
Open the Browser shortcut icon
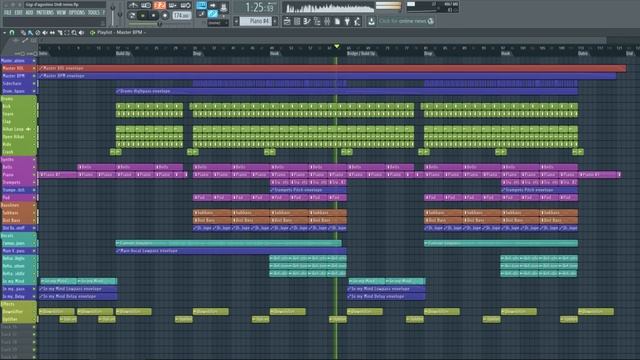pos(317,21)
